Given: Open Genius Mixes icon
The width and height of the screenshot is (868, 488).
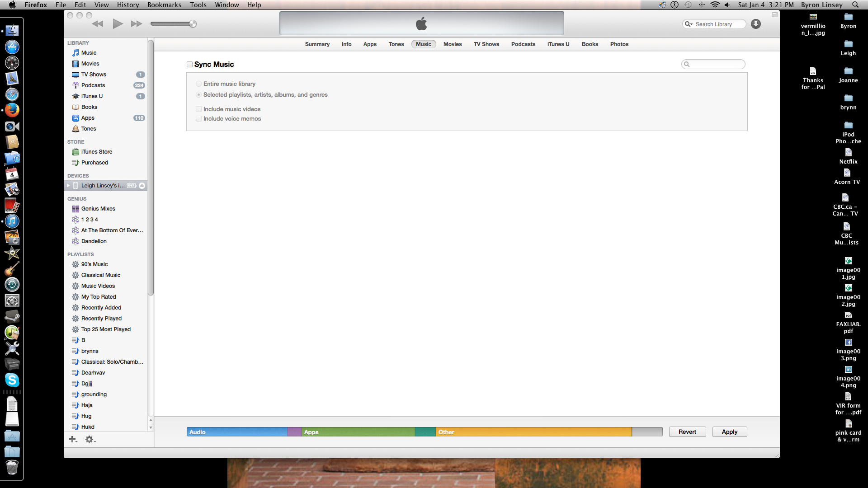Looking at the screenshot, I should pos(75,209).
